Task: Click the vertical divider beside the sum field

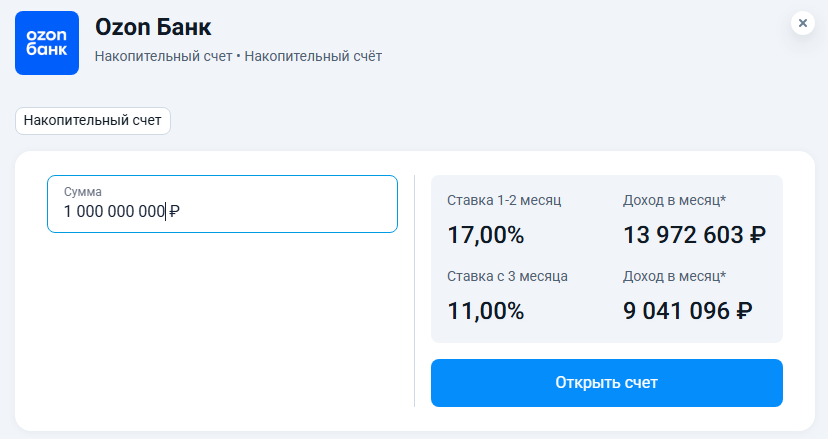Action: [x=414, y=290]
